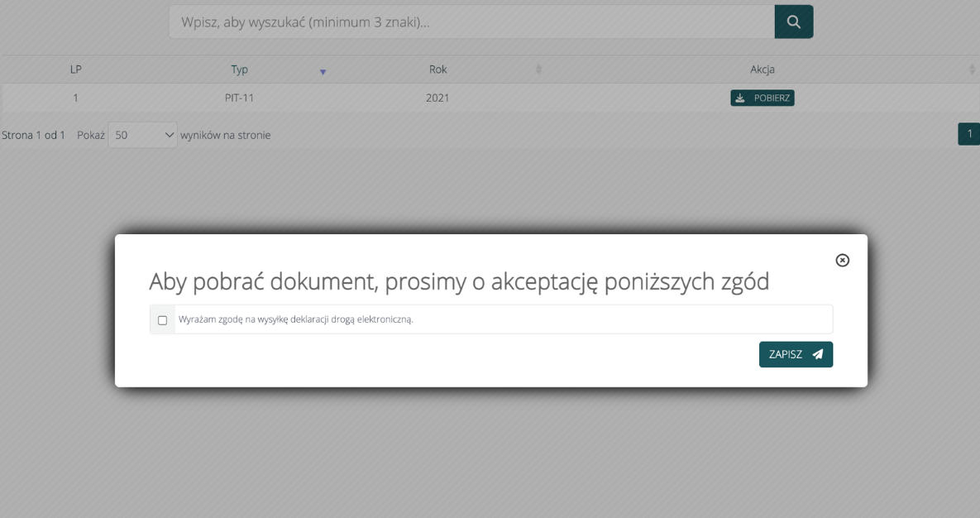
Task: Click the Rok column header label
Action: click(x=437, y=70)
